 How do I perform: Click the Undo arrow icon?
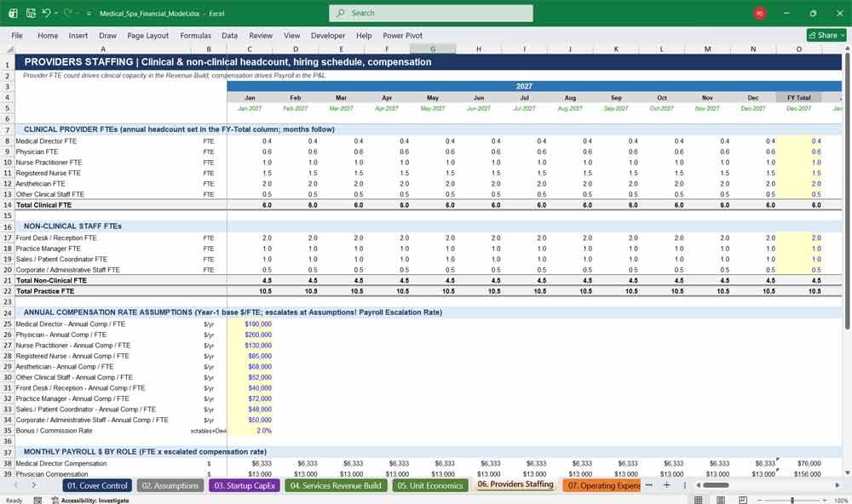[x=46, y=13]
